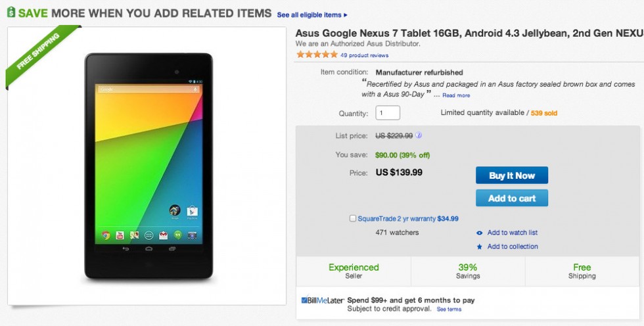The image size is (644, 326).
Task: Click the five-star rating icons
Action: coord(317,55)
